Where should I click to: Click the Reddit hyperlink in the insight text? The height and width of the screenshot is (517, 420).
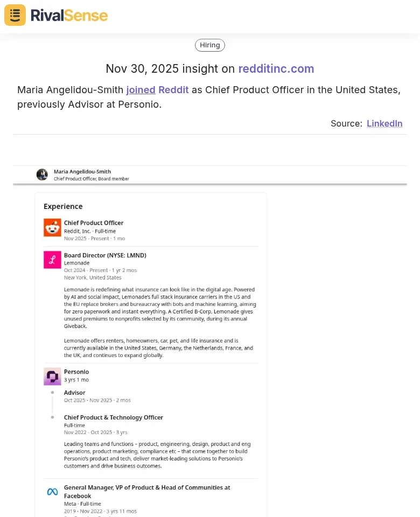pos(173,90)
